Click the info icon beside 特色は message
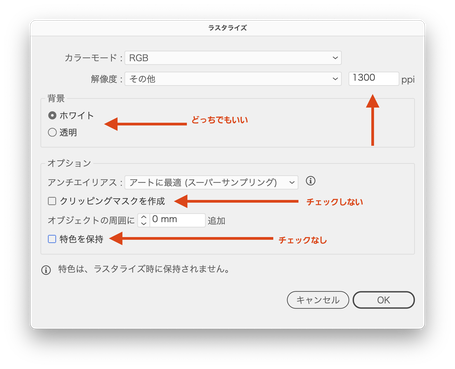 pos(46,270)
